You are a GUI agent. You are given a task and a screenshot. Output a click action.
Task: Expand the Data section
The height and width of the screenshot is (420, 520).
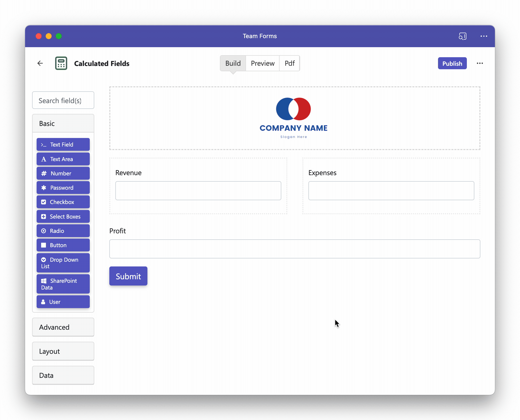click(63, 375)
